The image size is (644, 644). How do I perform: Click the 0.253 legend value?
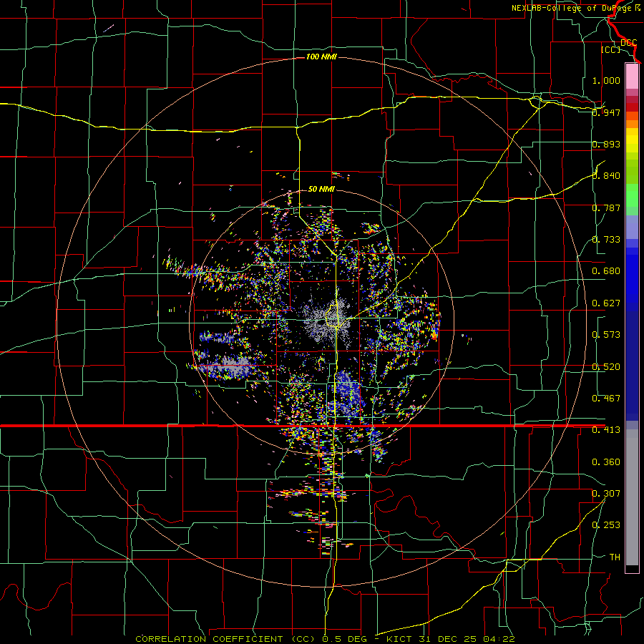(606, 525)
